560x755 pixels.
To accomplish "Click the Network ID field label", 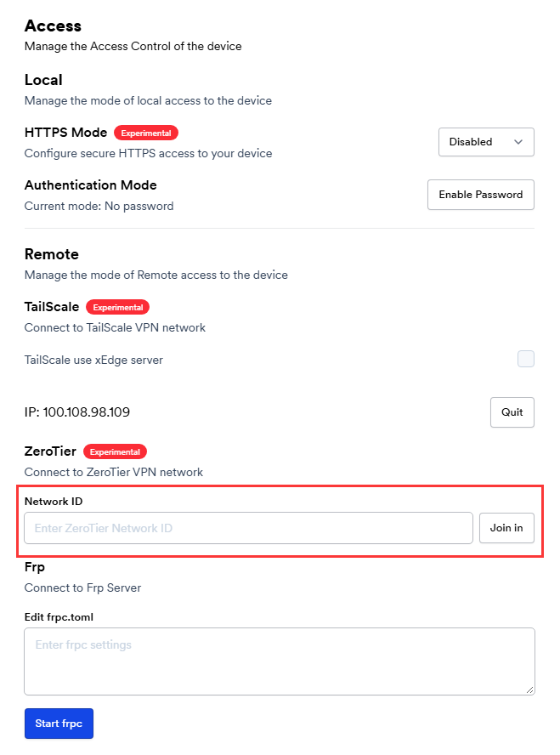I will coord(54,502).
